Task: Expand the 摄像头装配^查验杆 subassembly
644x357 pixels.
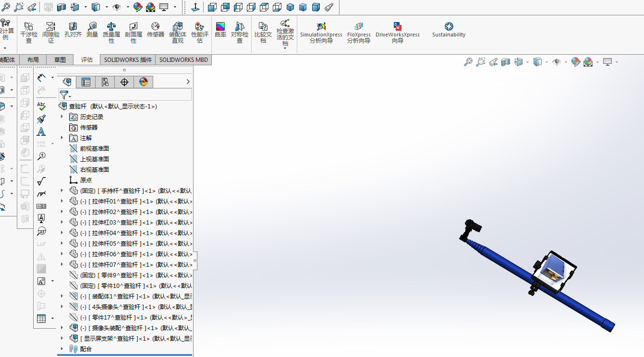Action: pos(61,328)
